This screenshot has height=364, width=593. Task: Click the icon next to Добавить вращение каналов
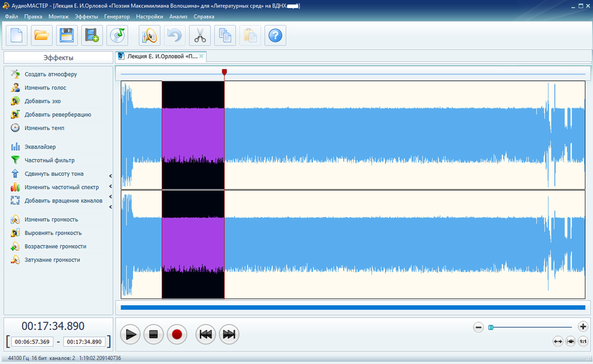(15, 200)
